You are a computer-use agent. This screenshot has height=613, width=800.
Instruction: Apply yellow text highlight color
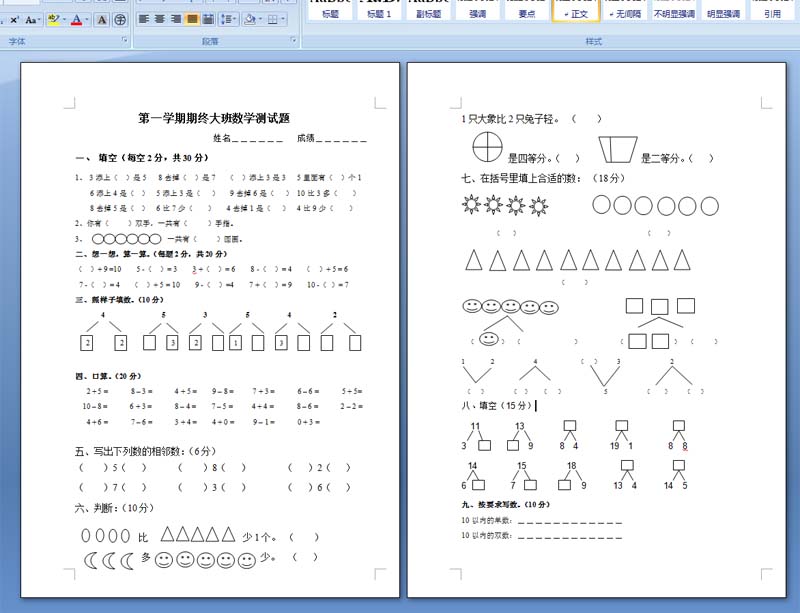(x=53, y=20)
